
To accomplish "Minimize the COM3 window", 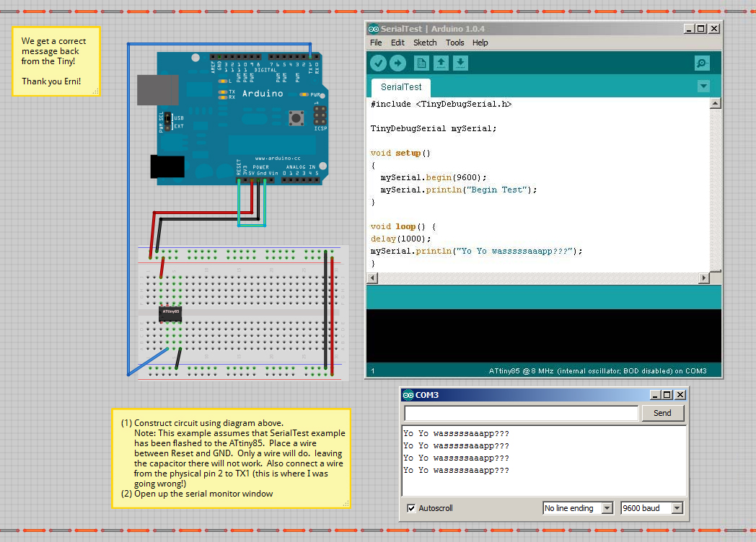I will (655, 395).
